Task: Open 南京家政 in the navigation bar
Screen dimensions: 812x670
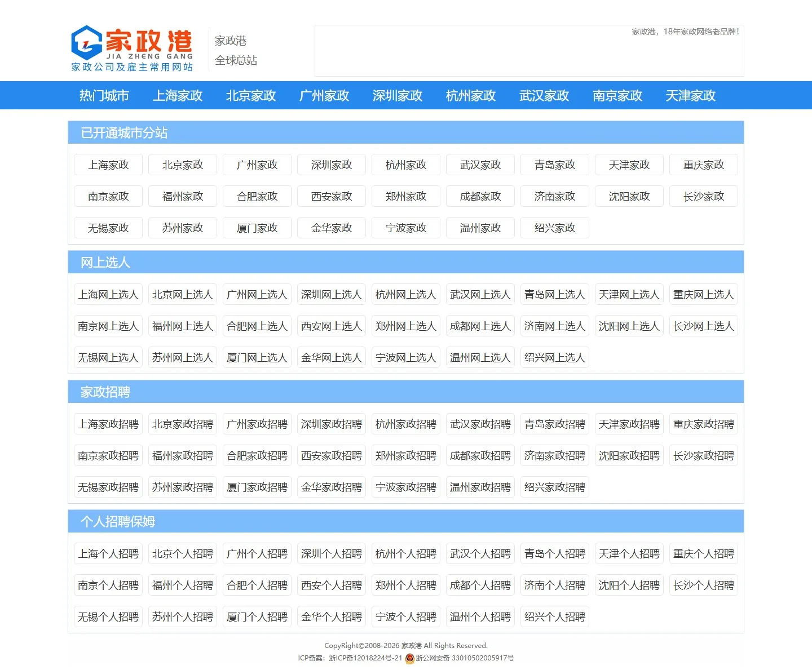Action: pos(617,96)
